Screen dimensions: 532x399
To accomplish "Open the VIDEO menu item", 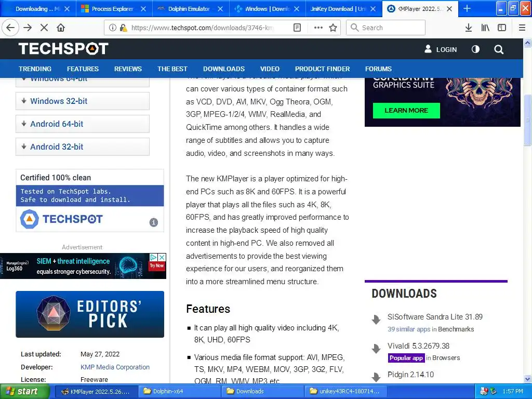I will click(270, 69).
